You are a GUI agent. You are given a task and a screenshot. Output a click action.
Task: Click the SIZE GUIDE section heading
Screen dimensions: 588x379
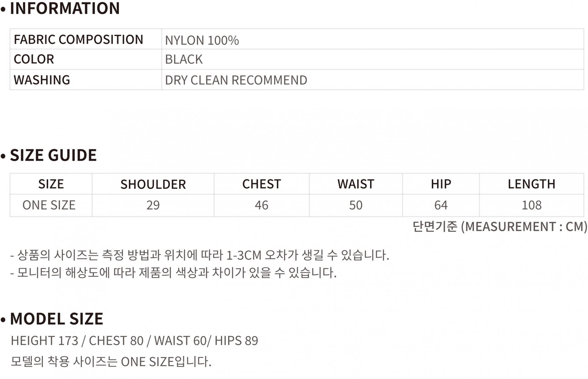[x=53, y=155]
